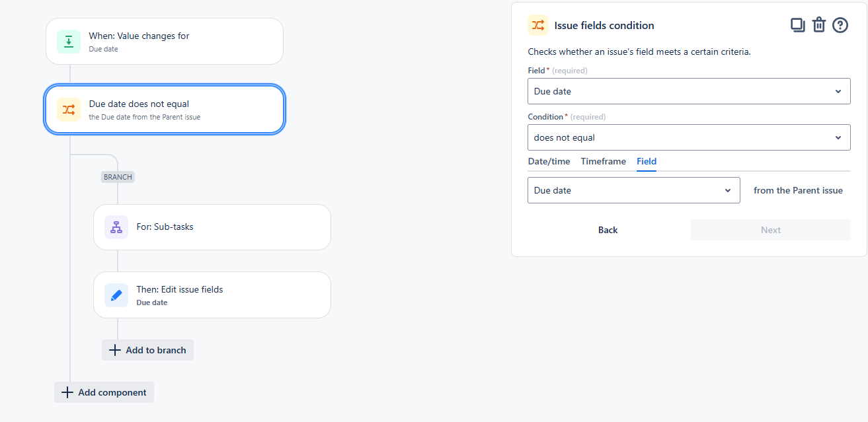The image size is (868, 422).
Task: Click the purple Sub-tasks branch icon
Action: (x=116, y=227)
